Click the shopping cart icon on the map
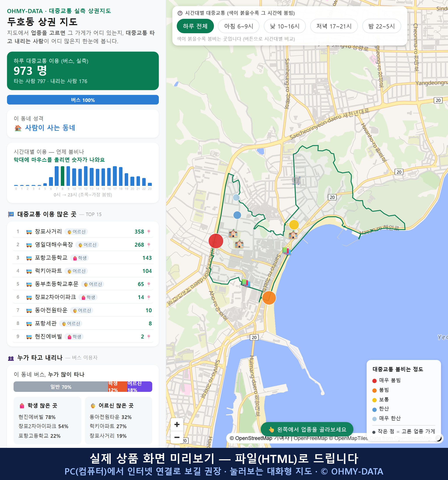Image resolution: width=448 pixels, height=480 pixels. pos(296,180)
